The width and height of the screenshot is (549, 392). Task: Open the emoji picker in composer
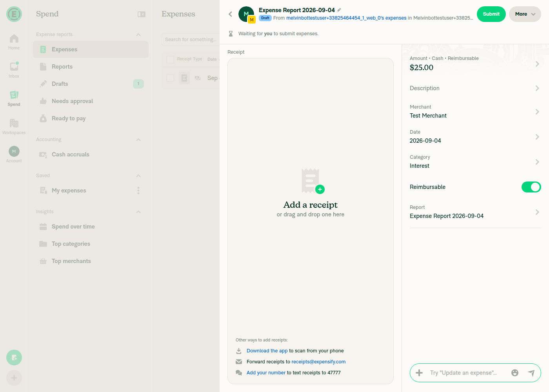click(515, 373)
